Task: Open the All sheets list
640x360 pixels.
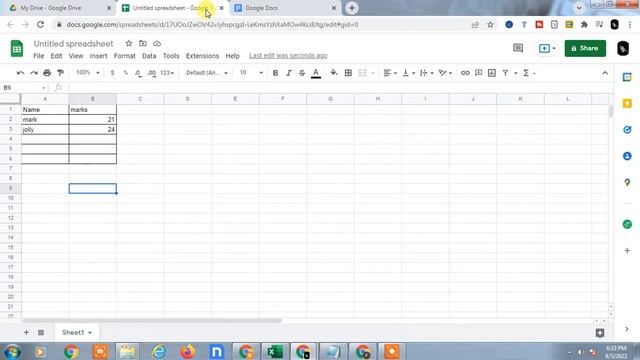Action: coord(41,332)
